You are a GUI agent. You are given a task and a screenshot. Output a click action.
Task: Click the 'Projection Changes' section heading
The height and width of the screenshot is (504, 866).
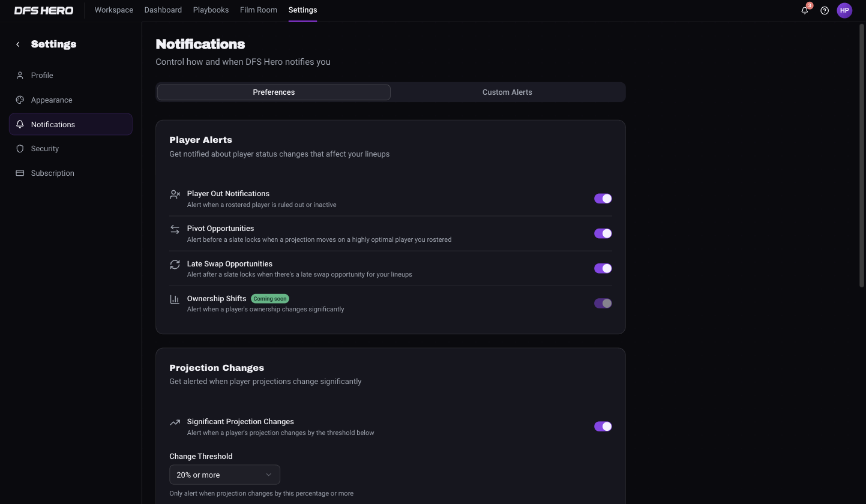pos(217,368)
